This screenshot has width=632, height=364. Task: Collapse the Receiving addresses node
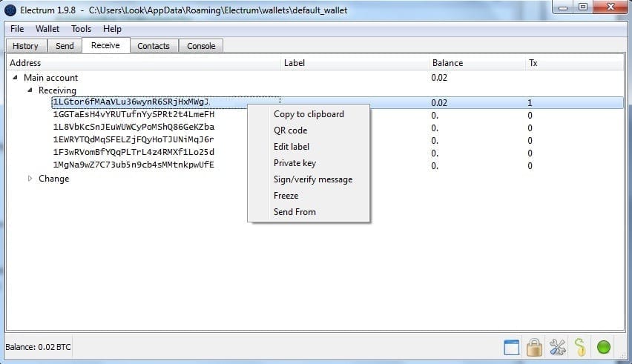(30, 90)
